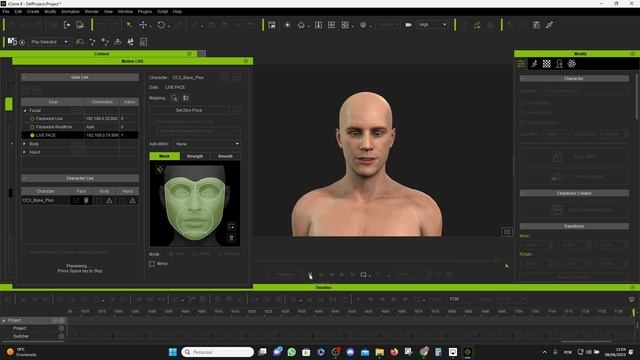Open the Auto-Blink dropdown
This screenshot has width=640, height=360.
tap(207, 144)
